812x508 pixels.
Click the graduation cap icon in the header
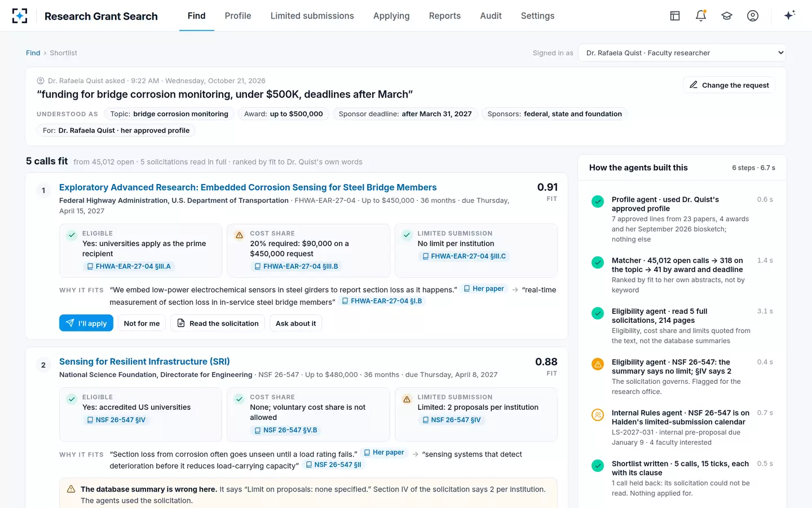click(727, 16)
